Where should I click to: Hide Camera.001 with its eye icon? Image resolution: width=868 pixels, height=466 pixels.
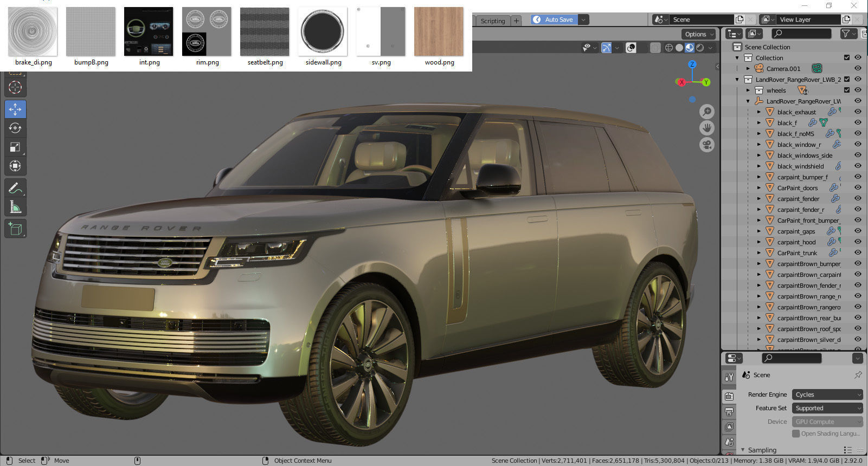pos(858,68)
